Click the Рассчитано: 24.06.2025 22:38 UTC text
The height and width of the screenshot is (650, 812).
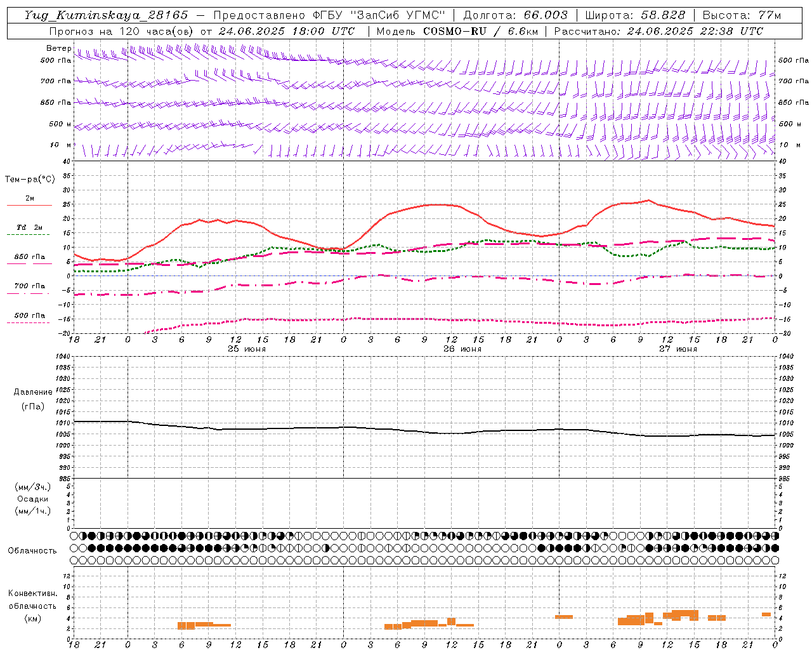pyautogui.click(x=658, y=31)
